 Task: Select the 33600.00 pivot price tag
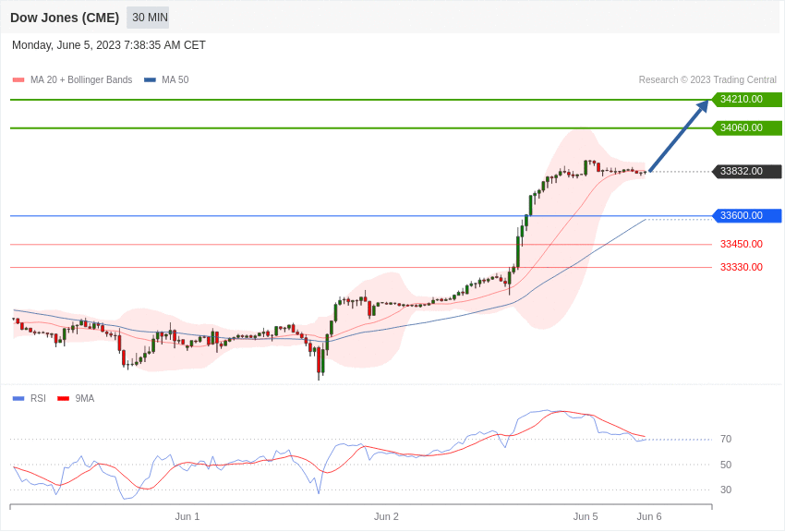point(747,216)
